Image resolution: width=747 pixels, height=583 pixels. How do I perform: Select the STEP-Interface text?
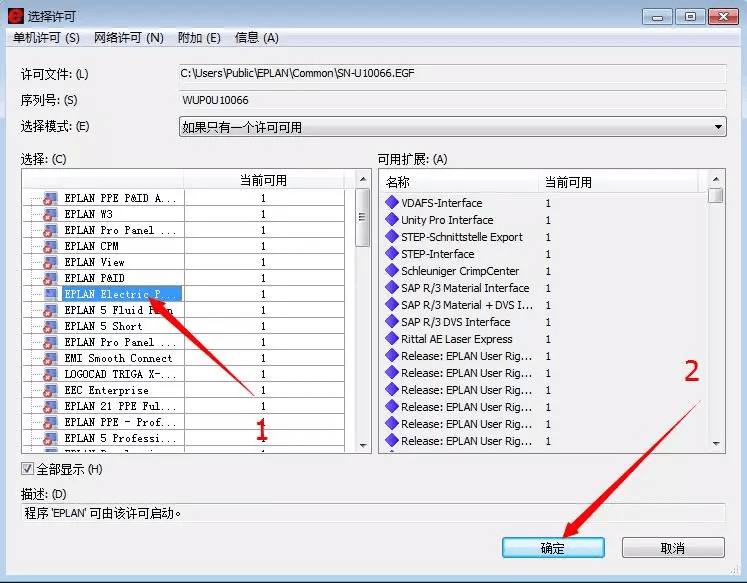(x=437, y=253)
